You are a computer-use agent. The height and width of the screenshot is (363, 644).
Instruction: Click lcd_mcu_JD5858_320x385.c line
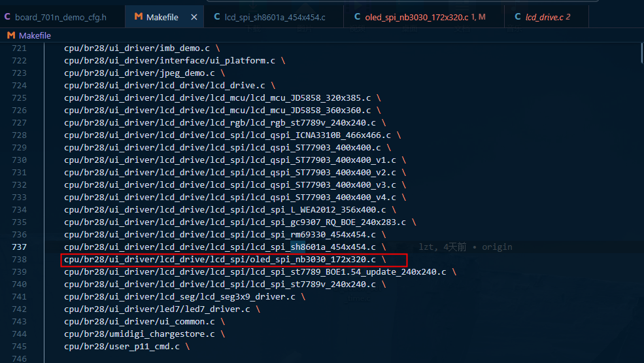point(222,98)
